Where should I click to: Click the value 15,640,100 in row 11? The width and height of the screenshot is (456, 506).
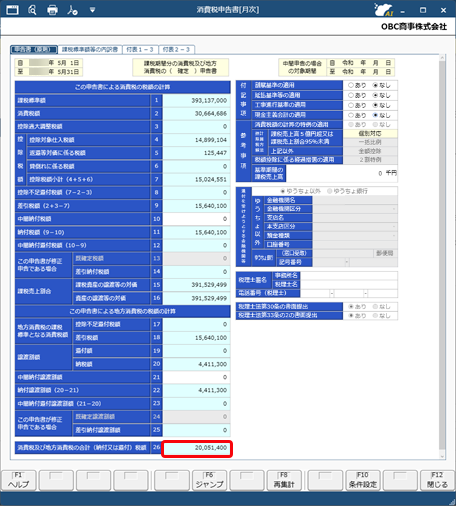click(211, 232)
